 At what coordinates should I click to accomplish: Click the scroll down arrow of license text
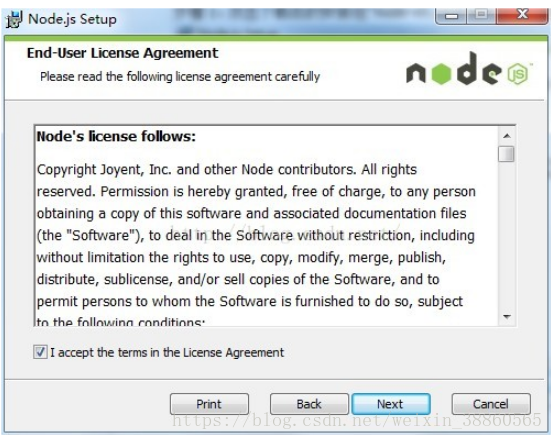(507, 316)
